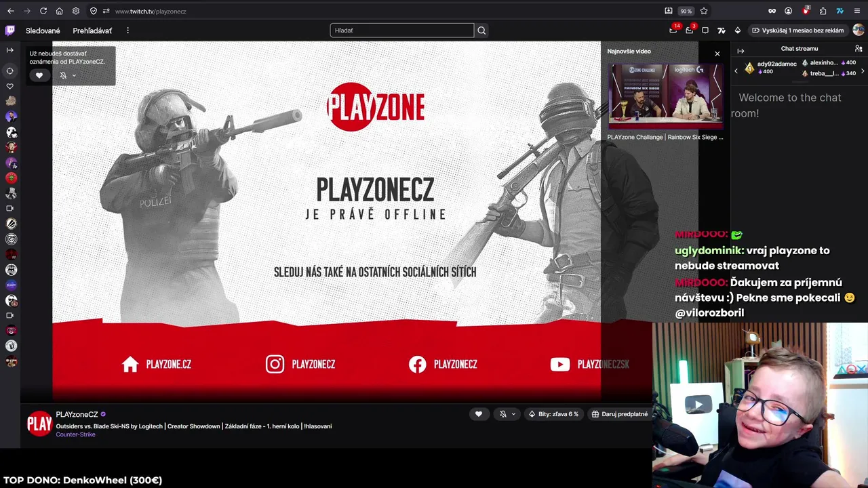868x488 pixels.
Task: Open the Get Bits diamond icon in header
Action: [x=738, y=30]
